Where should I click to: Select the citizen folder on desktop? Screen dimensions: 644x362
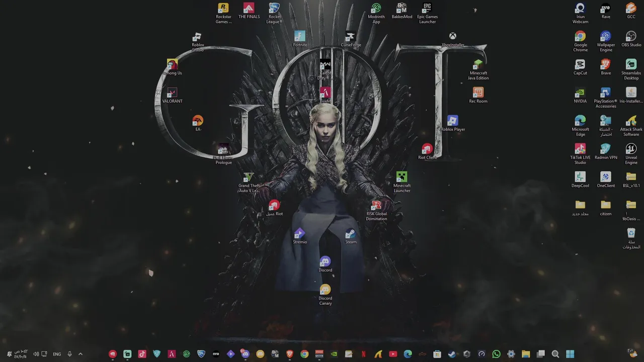click(606, 208)
